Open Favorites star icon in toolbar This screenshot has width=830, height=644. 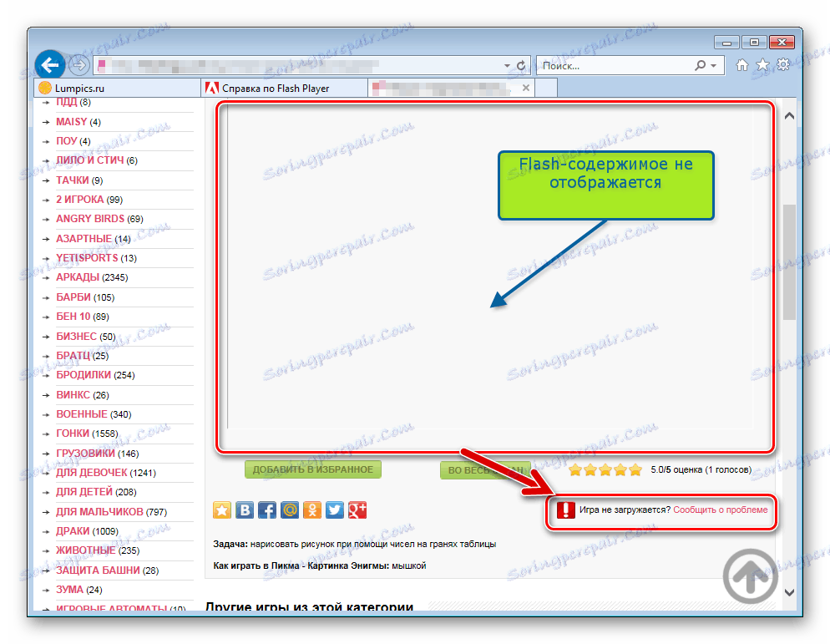pyautogui.click(x=762, y=64)
